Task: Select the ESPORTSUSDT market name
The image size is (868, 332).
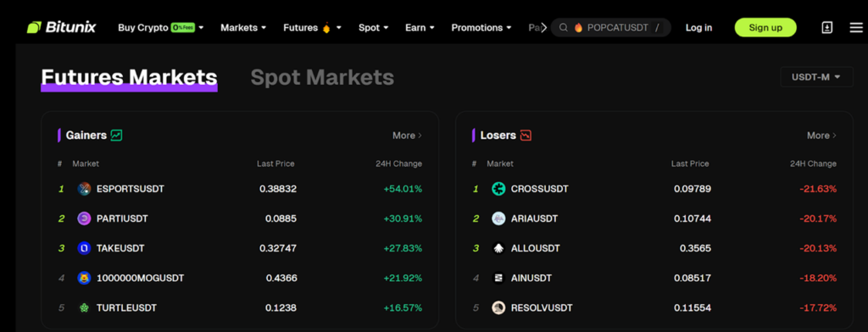Action: 130,189
